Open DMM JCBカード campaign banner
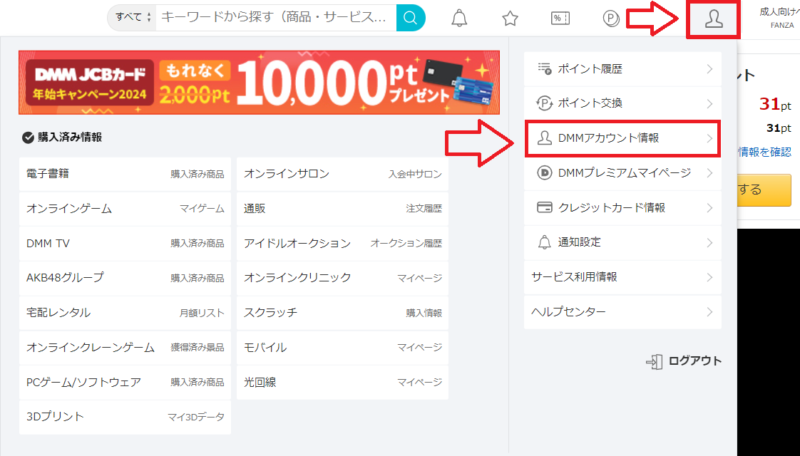 (x=259, y=82)
